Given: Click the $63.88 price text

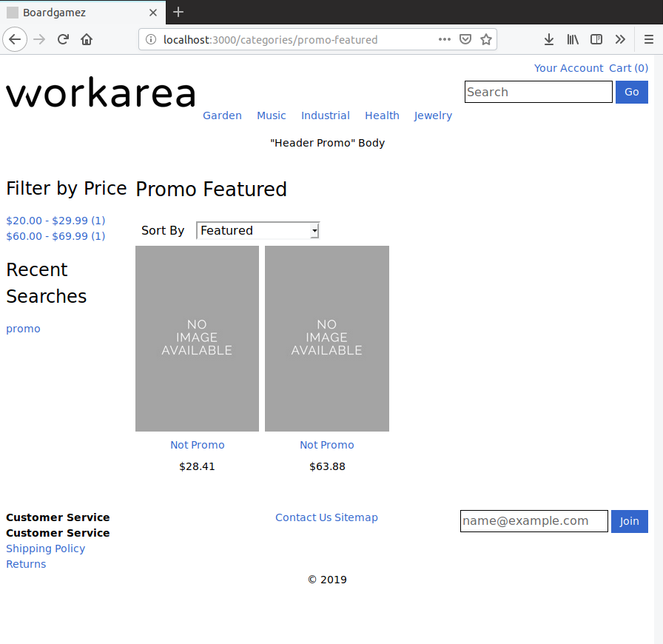Looking at the screenshot, I should [x=327, y=466].
